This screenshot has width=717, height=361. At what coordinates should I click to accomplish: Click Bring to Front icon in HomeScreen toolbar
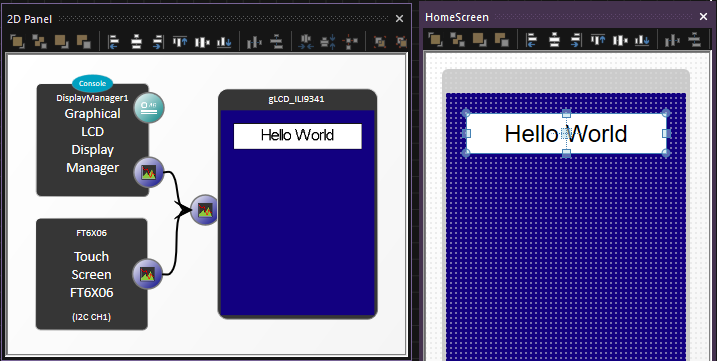coord(435,40)
